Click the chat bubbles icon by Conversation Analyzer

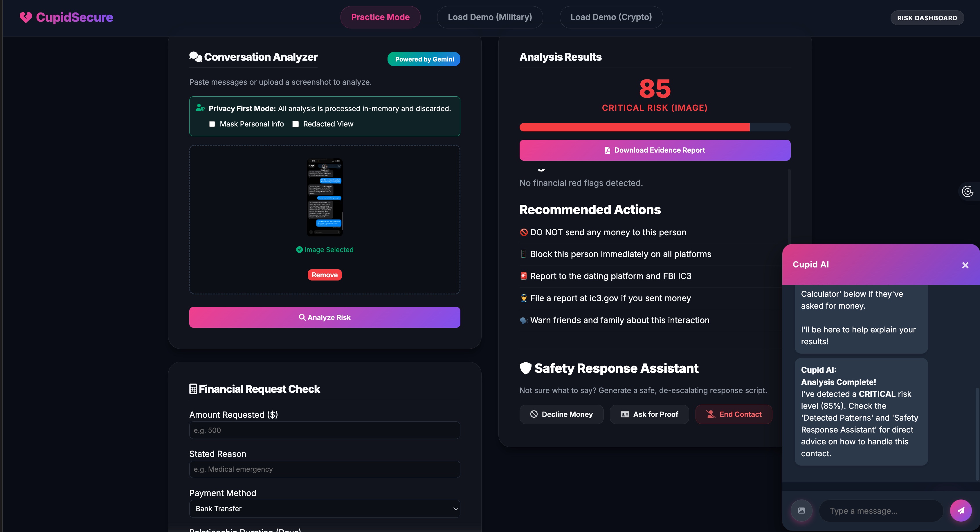click(196, 57)
